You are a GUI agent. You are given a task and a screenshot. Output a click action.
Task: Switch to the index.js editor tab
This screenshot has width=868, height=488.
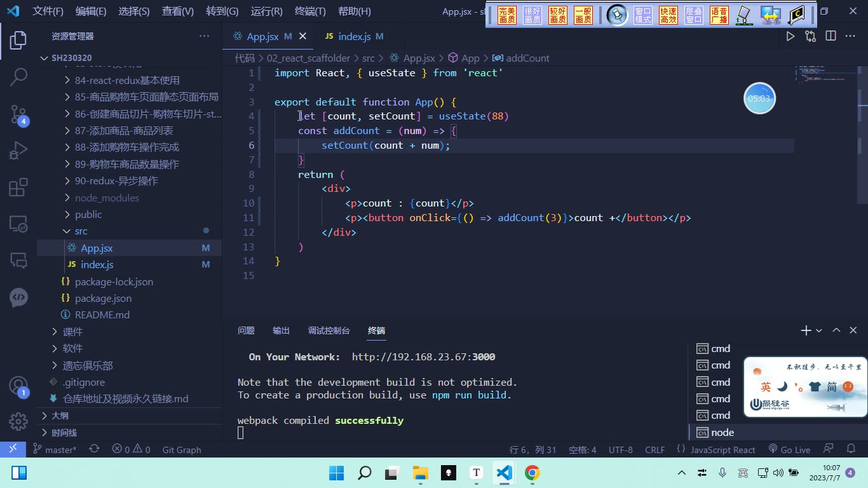tap(353, 36)
